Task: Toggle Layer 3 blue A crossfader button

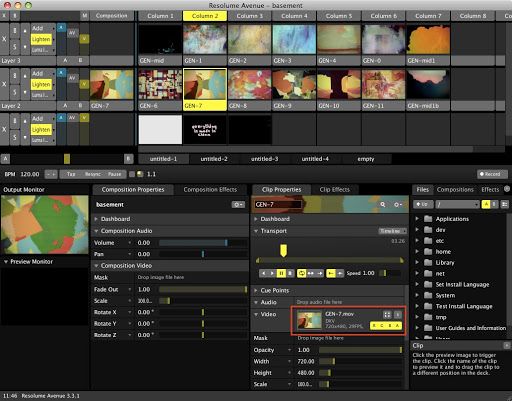Action: coord(61,28)
